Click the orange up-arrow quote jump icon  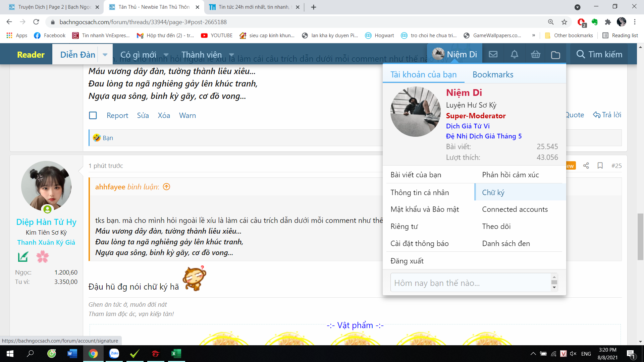pyautogui.click(x=166, y=187)
